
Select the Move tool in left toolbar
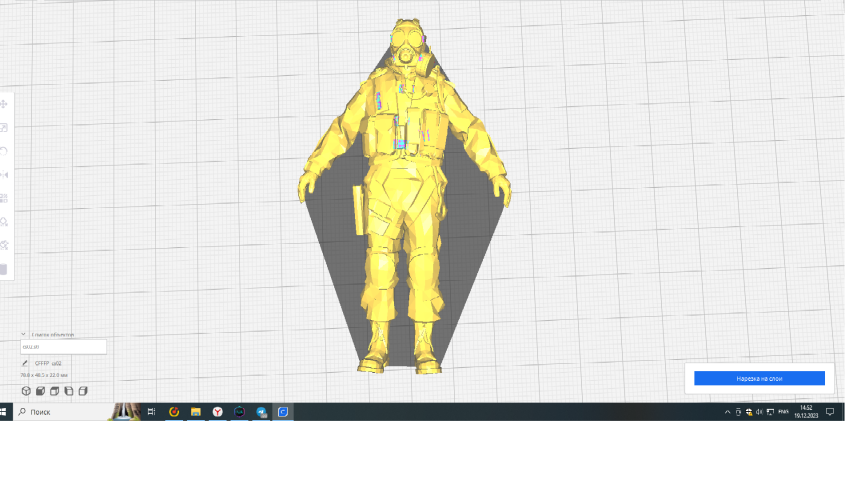pyautogui.click(x=4, y=104)
